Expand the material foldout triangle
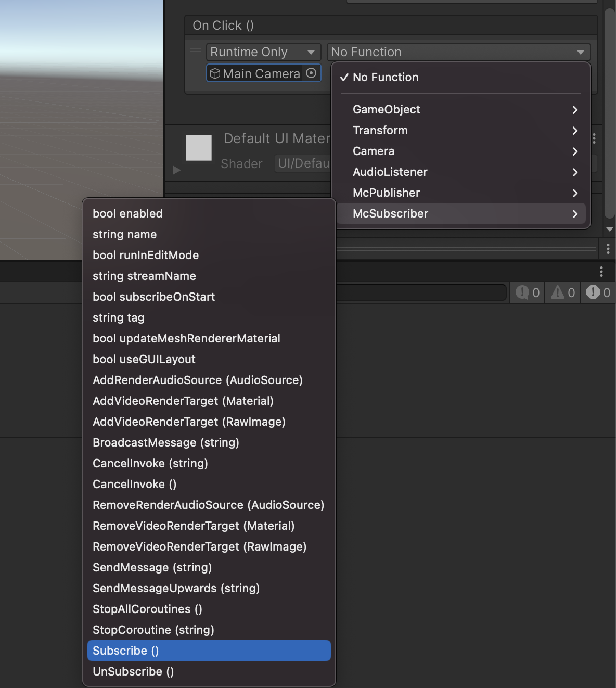Viewport: 616px width, 688px height. [176, 170]
